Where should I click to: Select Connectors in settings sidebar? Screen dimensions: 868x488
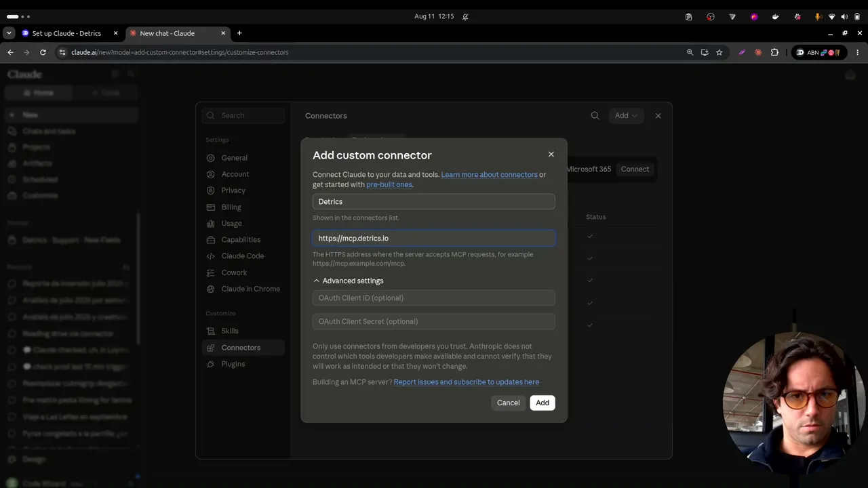click(x=243, y=348)
